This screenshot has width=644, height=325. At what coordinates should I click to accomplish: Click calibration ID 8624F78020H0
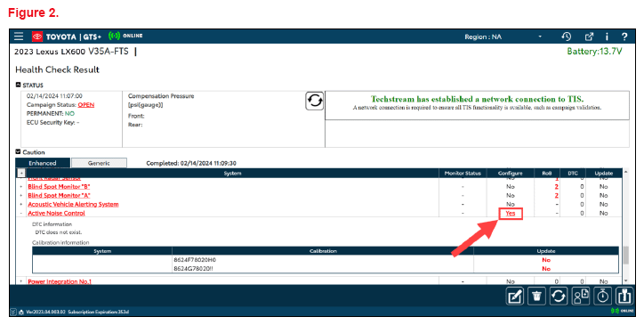195,260
